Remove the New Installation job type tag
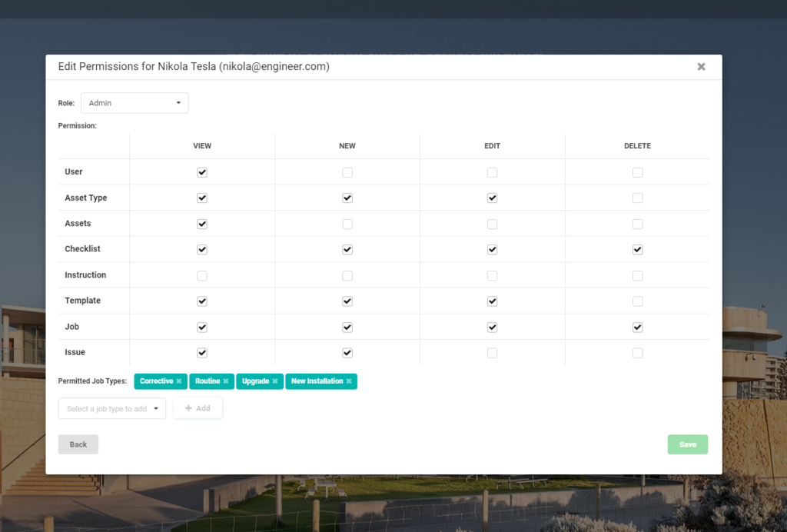Screen dimensions: 787x532 (349, 381)
